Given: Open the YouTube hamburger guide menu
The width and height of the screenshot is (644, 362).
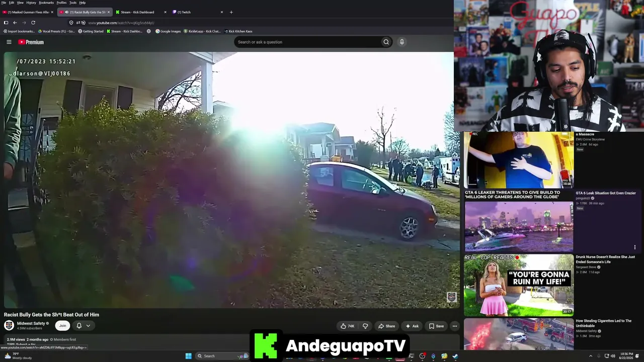Looking at the screenshot, I should coord(9,42).
